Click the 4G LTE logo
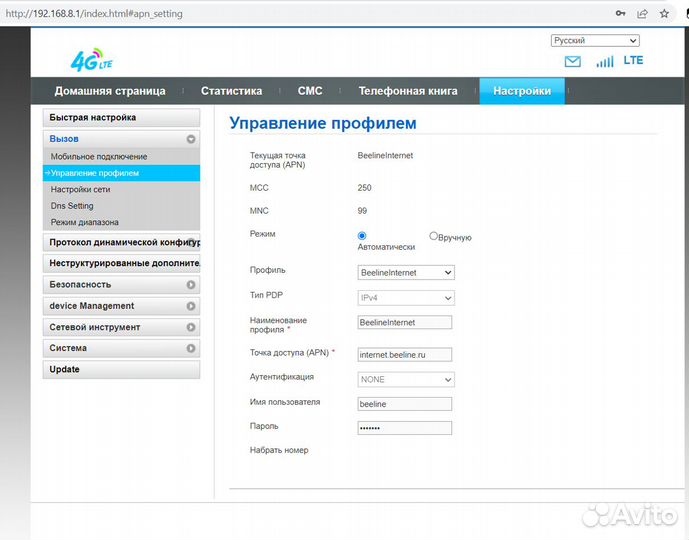 (91, 60)
